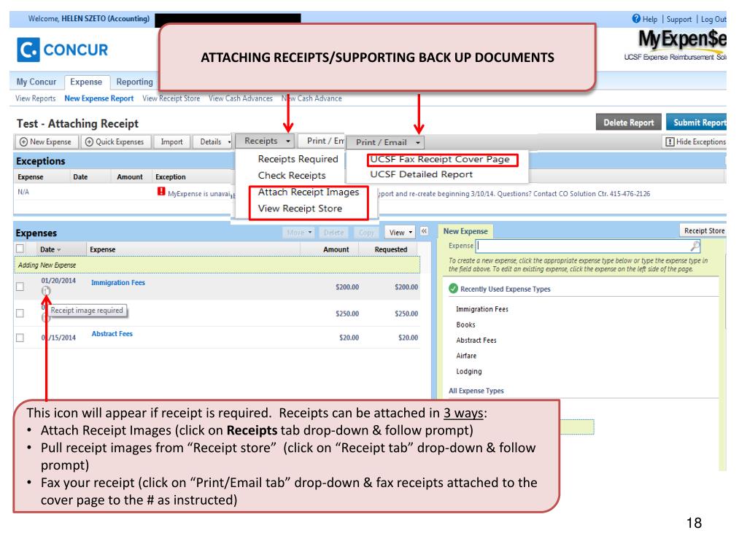
Task: Open the greyed Move dropdown
Action: click(298, 233)
